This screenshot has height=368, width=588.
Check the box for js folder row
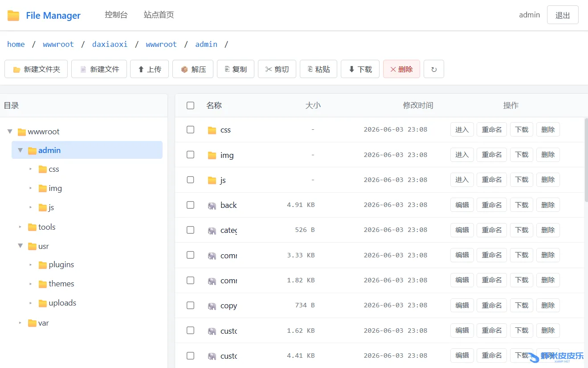coord(191,180)
